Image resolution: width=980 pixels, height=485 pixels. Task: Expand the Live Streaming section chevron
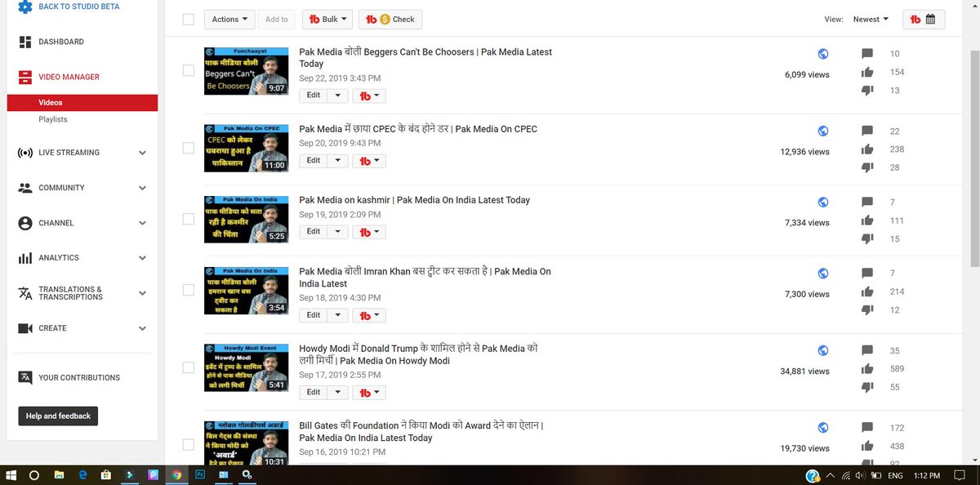(x=142, y=153)
